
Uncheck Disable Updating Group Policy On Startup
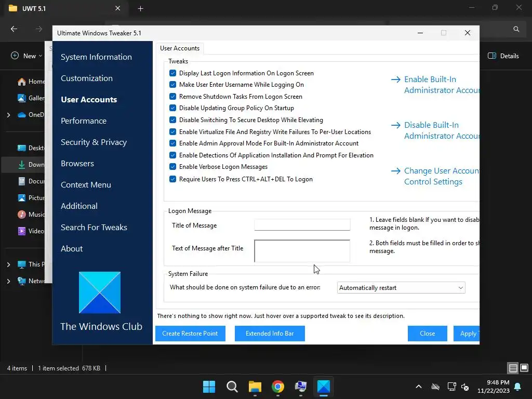[172, 108]
